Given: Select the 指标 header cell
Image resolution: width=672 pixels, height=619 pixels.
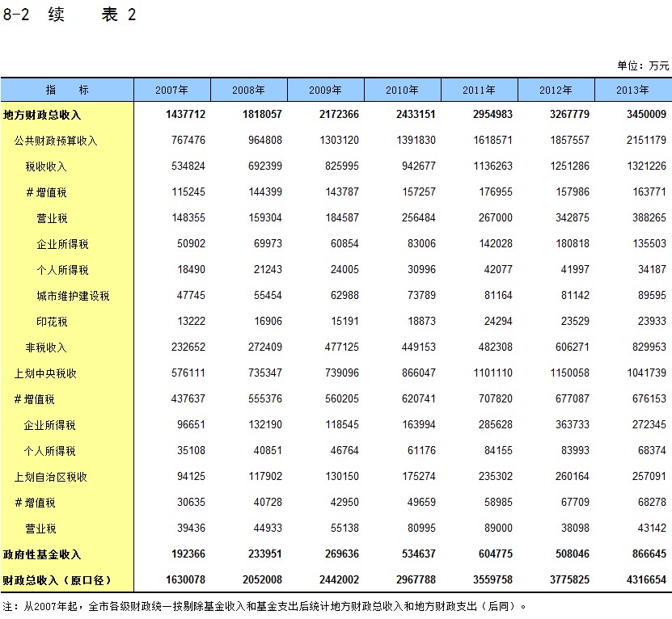Looking at the screenshot, I should pyautogui.click(x=67, y=90).
